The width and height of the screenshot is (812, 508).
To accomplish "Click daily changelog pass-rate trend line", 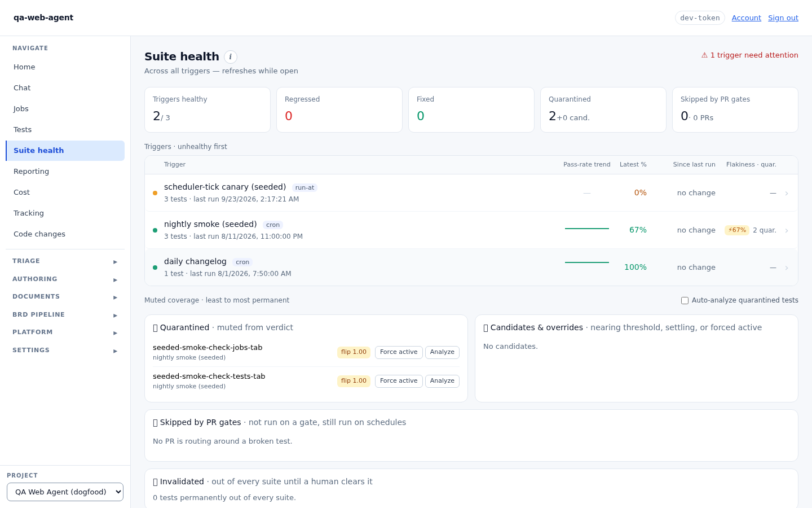I will 587,262.
